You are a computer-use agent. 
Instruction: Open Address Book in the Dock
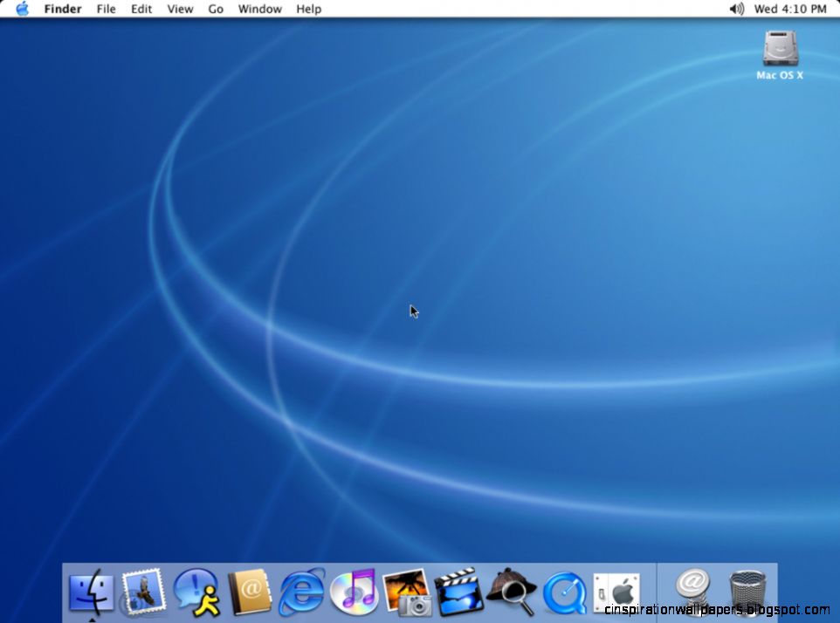(x=249, y=592)
